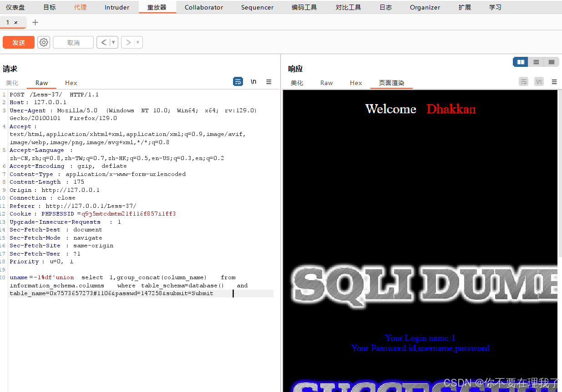Click the Sec-Fetch-Site: same-origin header
The image size is (562, 392).
(61, 246)
